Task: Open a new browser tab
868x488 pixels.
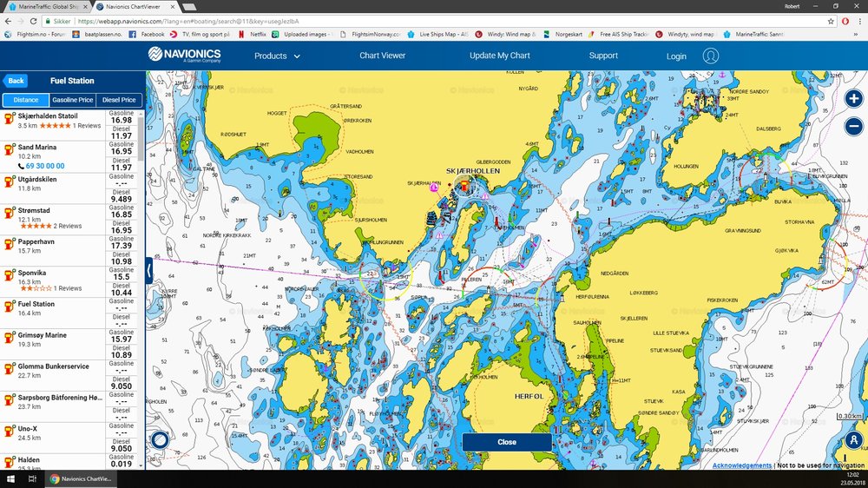Action: pyautogui.click(x=189, y=7)
